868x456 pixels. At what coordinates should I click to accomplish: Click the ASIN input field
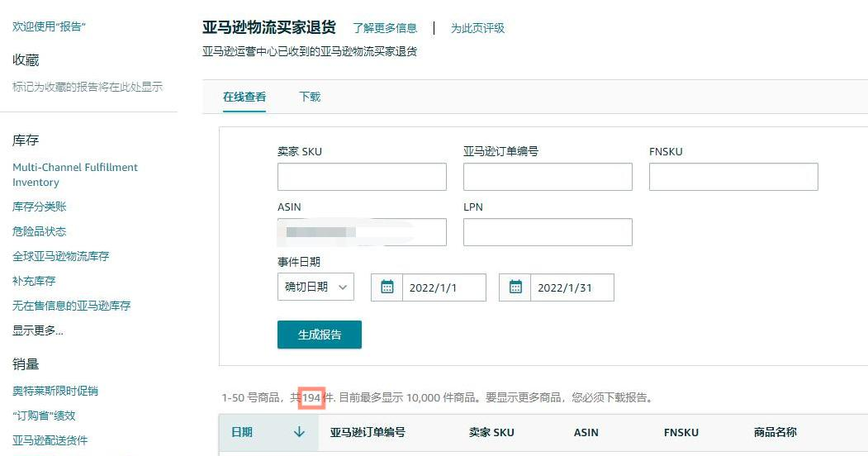(362, 232)
